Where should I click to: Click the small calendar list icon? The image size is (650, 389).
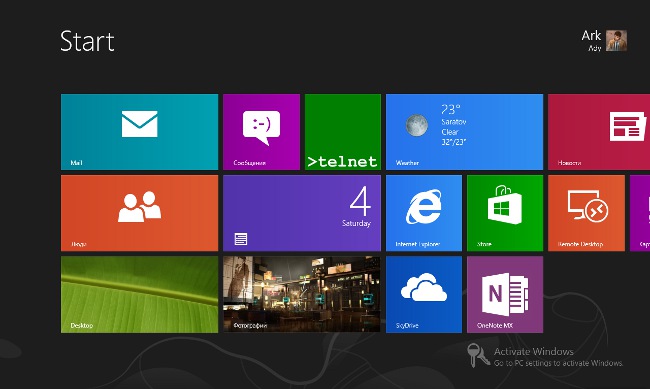point(241,239)
